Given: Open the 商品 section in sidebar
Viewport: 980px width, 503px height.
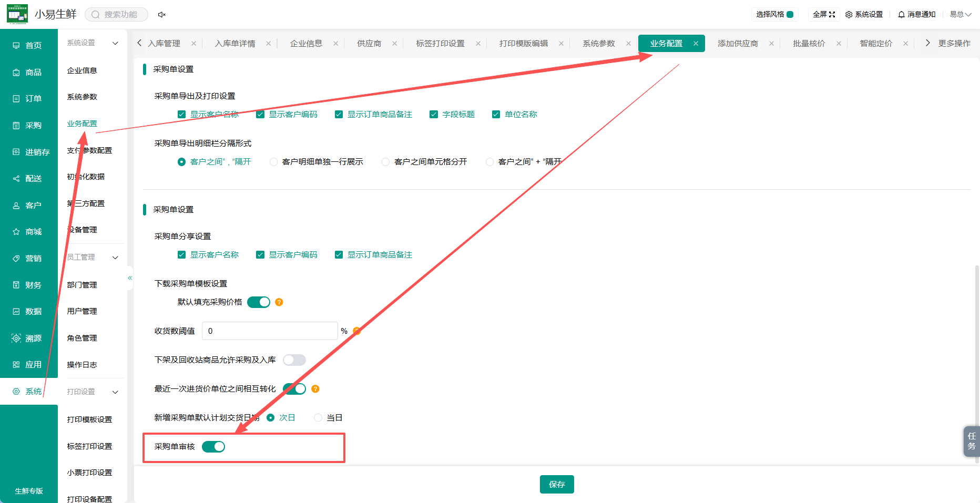Looking at the screenshot, I should (x=28, y=73).
